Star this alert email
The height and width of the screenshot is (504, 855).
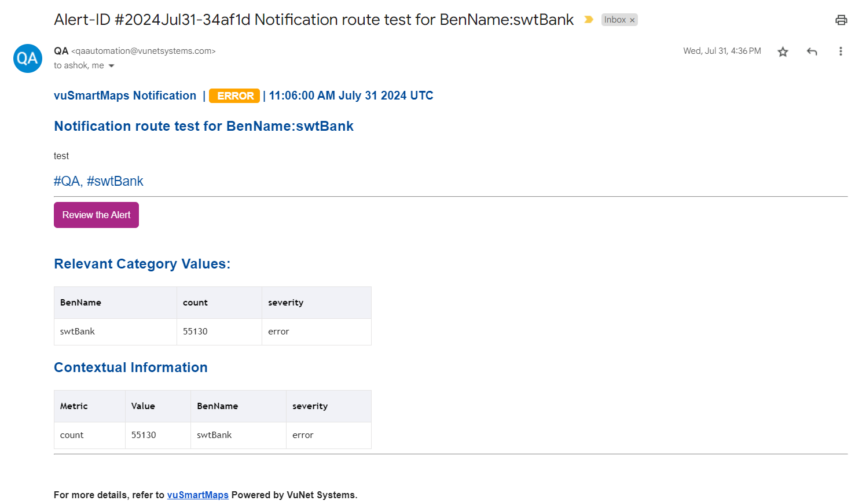783,51
